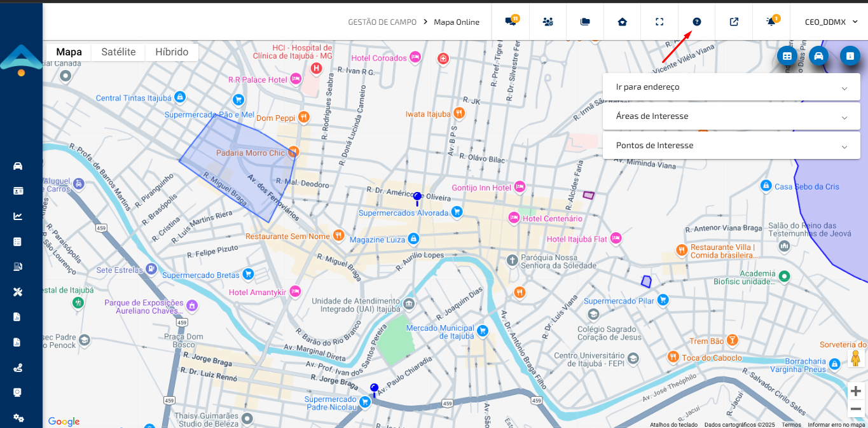Open the notifications bell icon

click(x=771, y=22)
